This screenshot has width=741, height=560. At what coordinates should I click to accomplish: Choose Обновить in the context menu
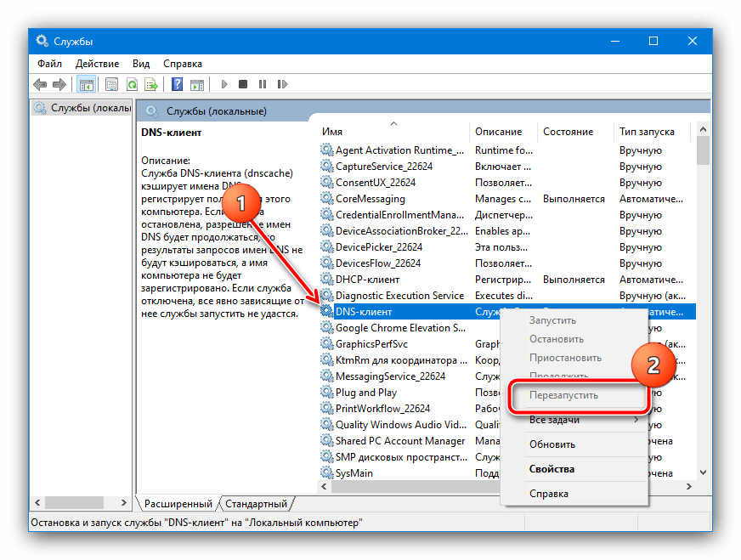pos(574,444)
